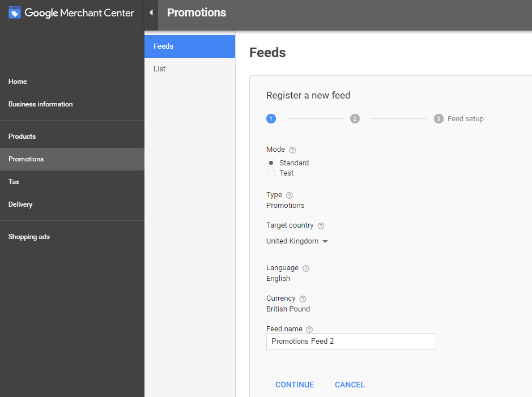Click the help icon next to Type
The height and width of the screenshot is (397, 532).
[x=290, y=195]
